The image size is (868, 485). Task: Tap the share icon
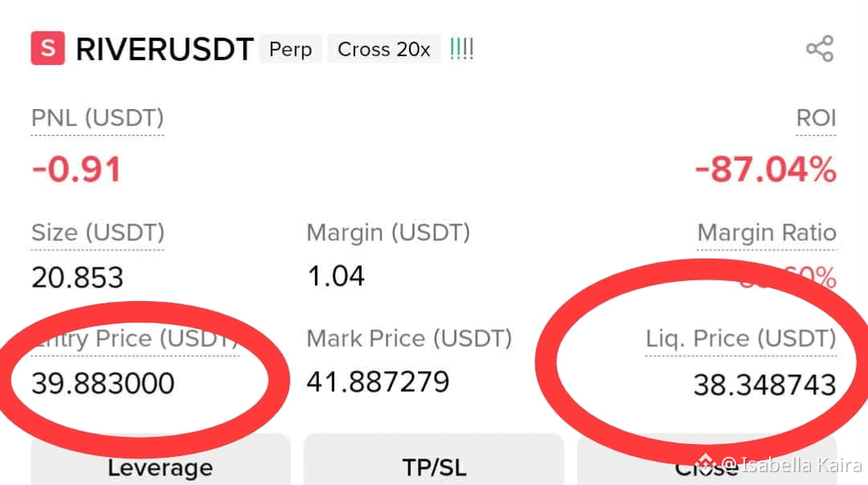click(x=820, y=49)
